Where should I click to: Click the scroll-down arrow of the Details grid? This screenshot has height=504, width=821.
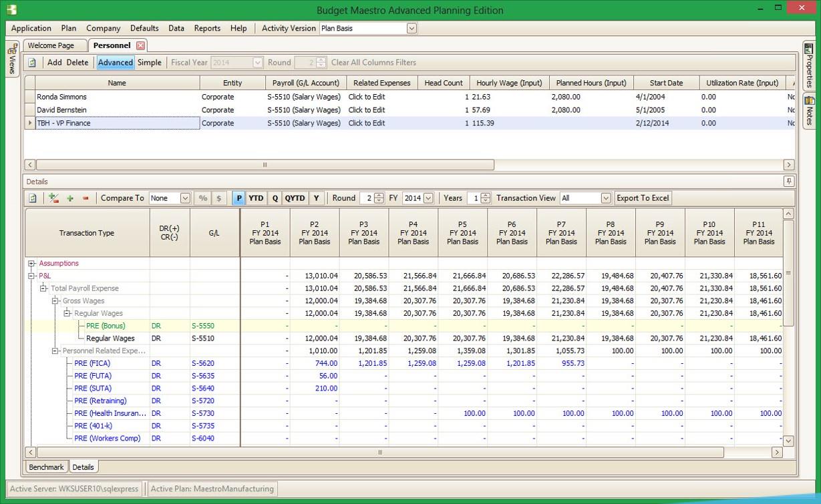(788, 441)
